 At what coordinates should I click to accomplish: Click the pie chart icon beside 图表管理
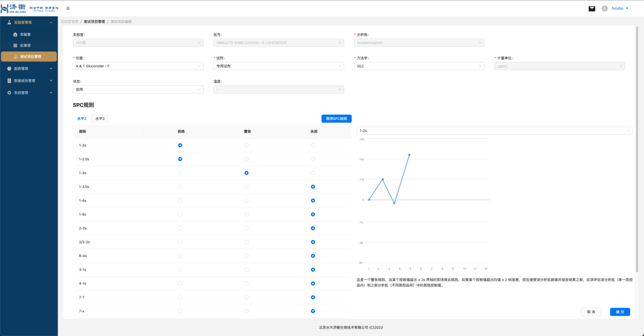[9, 69]
